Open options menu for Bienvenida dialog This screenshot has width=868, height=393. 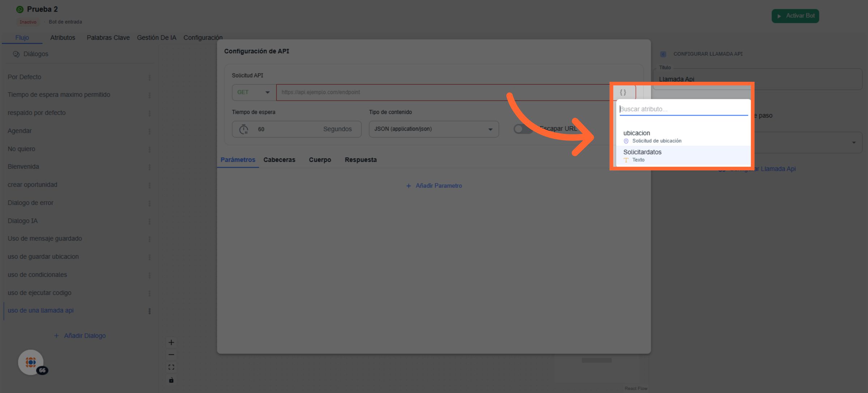(x=149, y=167)
